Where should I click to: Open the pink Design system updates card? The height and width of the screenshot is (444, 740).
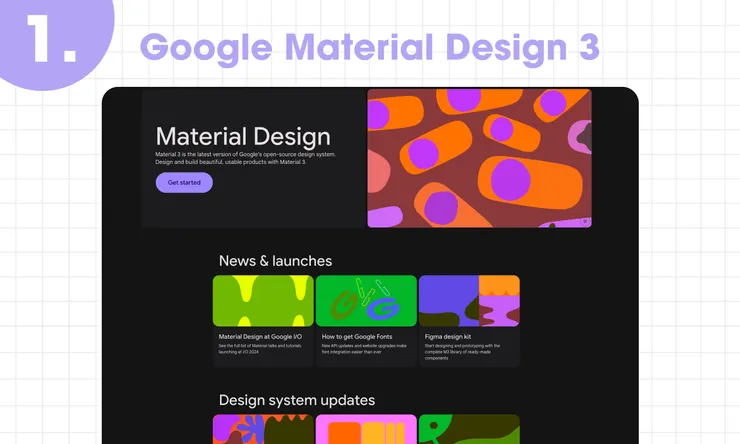click(366, 429)
